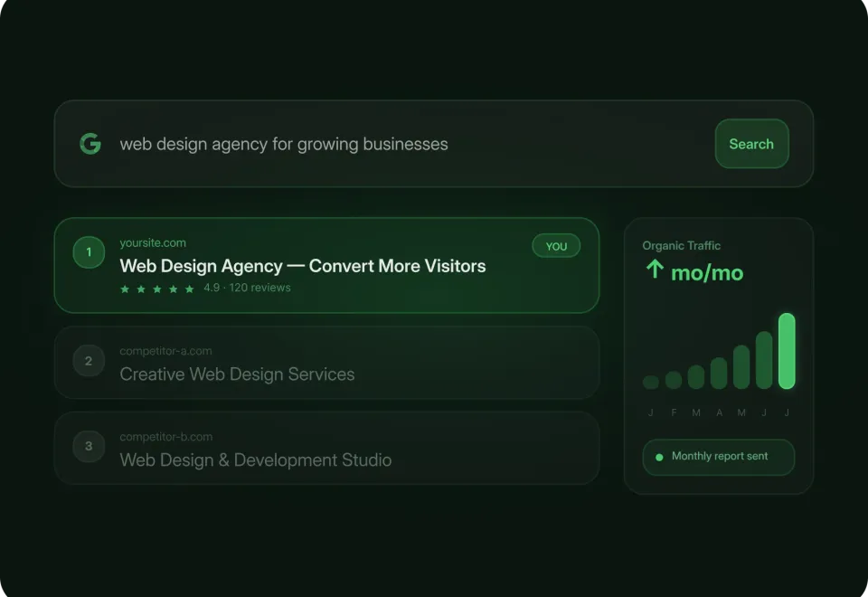Click competitor-a.com URL text
The height and width of the screenshot is (597, 868).
coord(165,351)
